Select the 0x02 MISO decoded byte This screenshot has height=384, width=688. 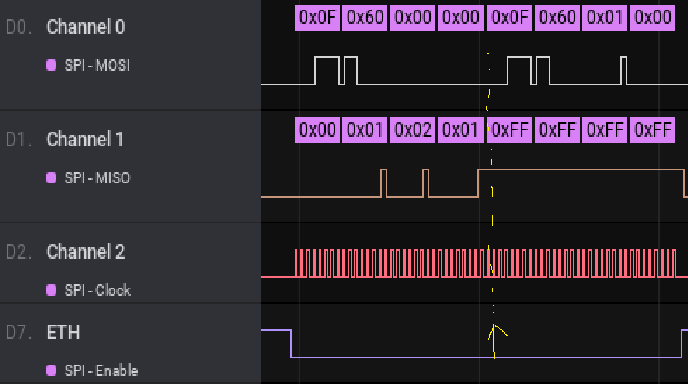pos(412,130)
